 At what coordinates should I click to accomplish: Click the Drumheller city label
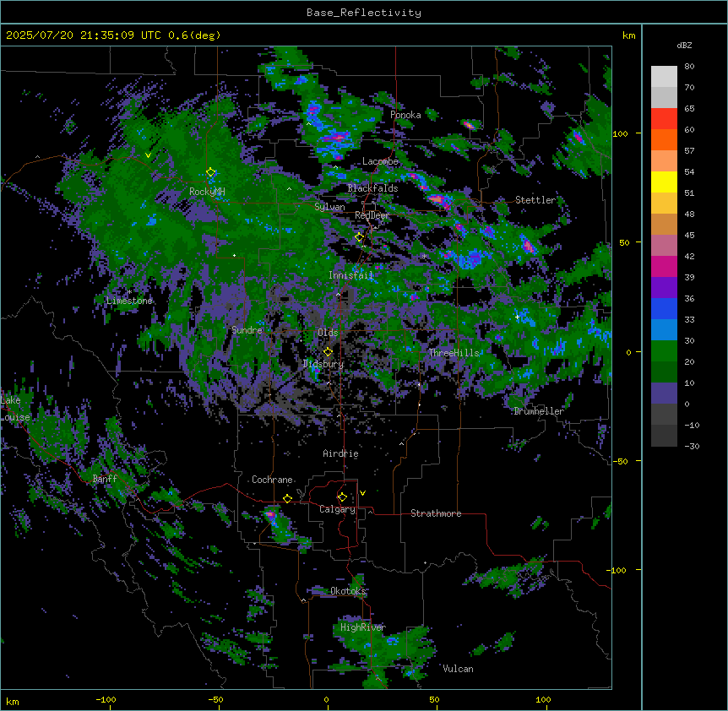point(539,411)
